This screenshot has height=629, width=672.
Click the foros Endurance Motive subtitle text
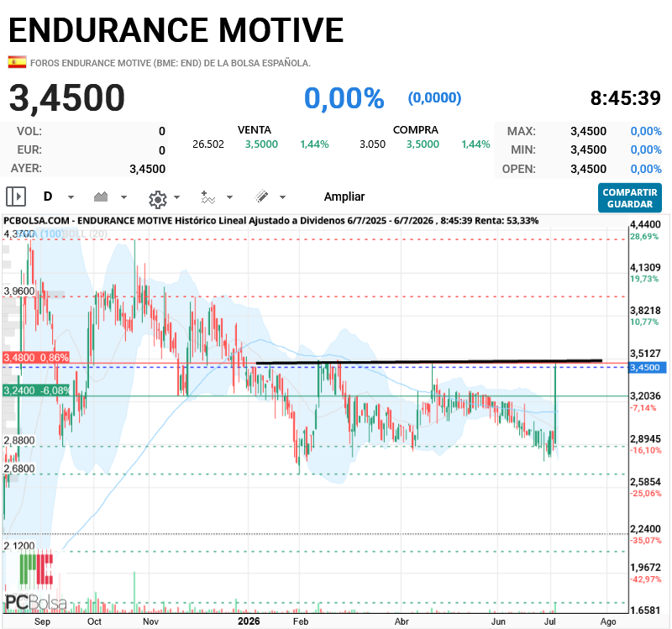[171, 63]
